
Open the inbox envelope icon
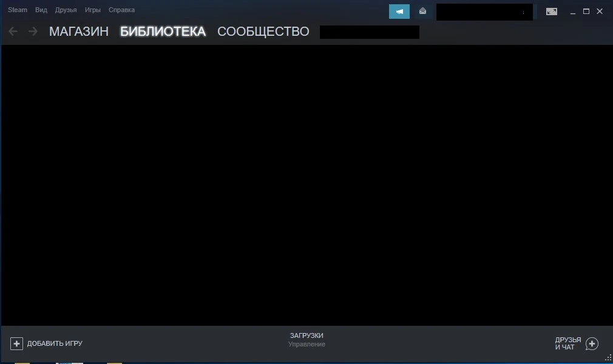tap(422, 12)
